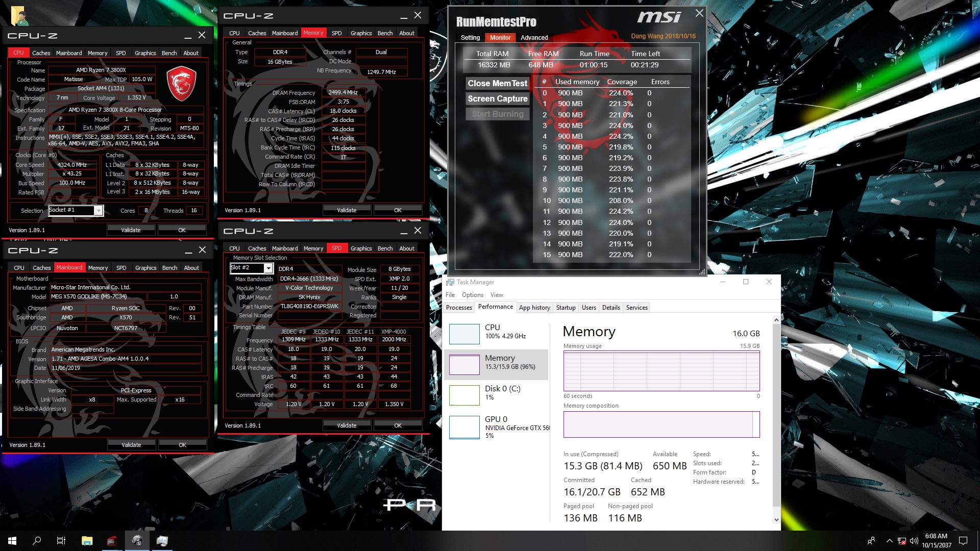Open Options menu in Task Manager

pyautogui.click(x=472, y=295)
